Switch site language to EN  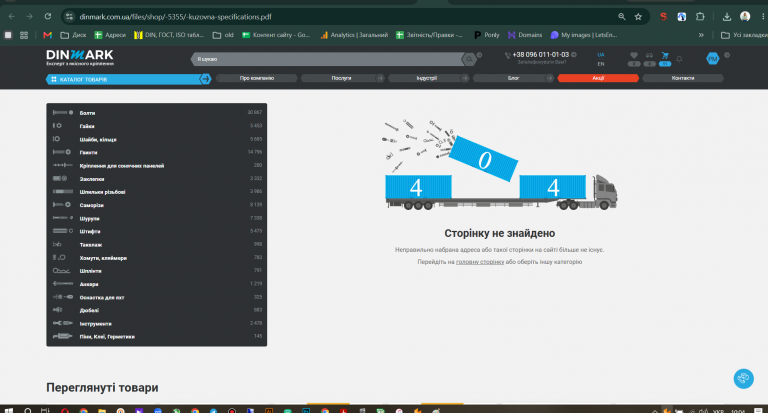click(x=600, y=64)
